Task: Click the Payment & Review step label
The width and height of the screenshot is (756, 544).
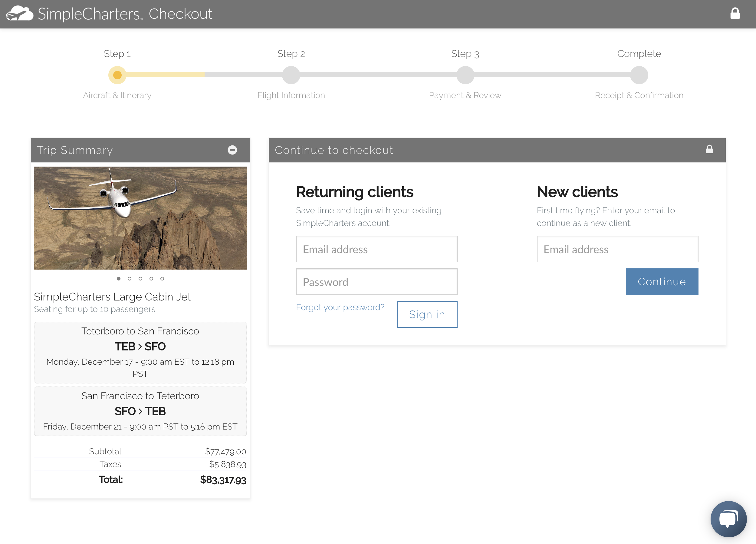Action: click(x=465, y=95)
